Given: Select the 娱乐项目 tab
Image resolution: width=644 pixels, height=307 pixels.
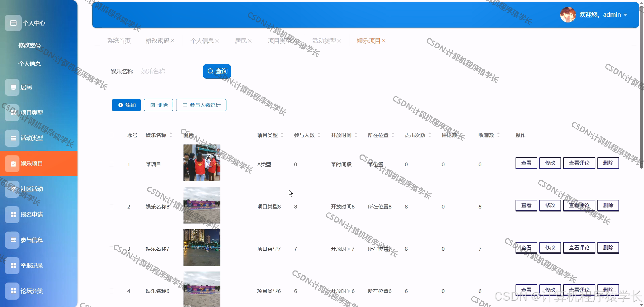Looking at the screenshot, I should tap(368, 41).
